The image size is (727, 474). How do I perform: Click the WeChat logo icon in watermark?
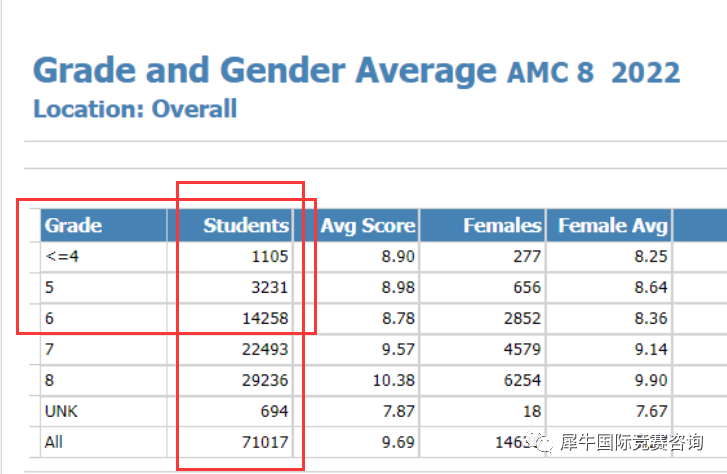point(542,442)
